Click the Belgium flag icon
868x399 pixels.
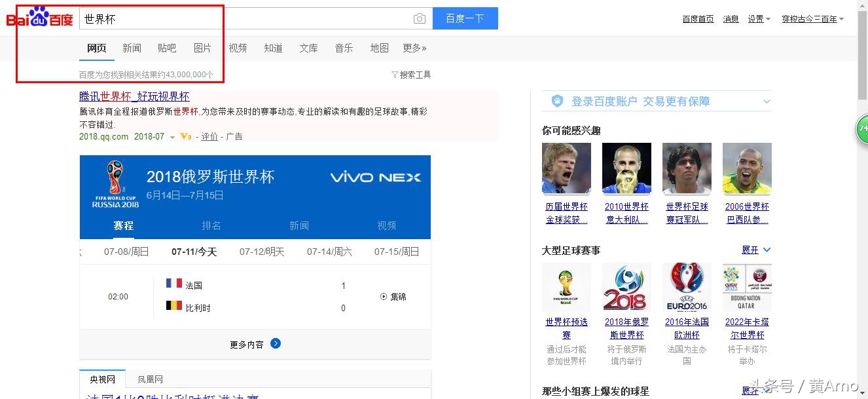173,305
